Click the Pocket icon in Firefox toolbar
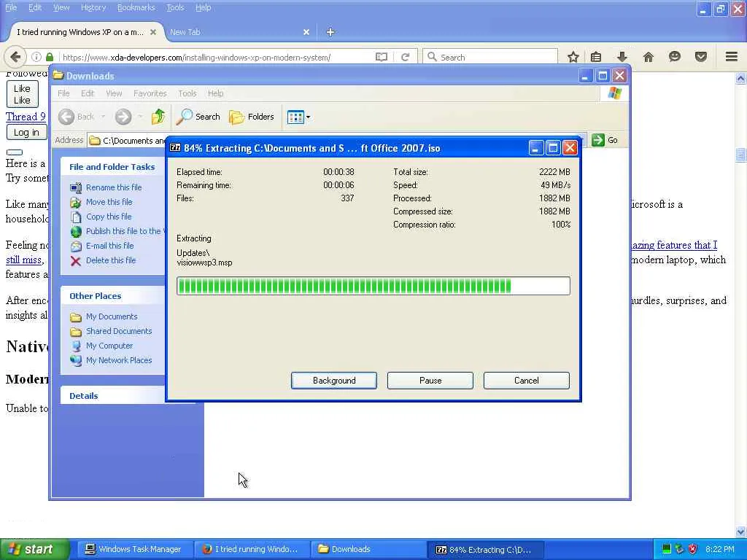This screenshot has height=560, width=747. coord(701,57)
